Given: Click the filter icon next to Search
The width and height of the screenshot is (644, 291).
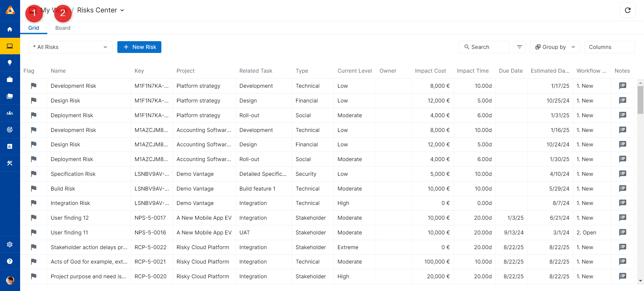Looking at the screenshot, I should [519, 47].
